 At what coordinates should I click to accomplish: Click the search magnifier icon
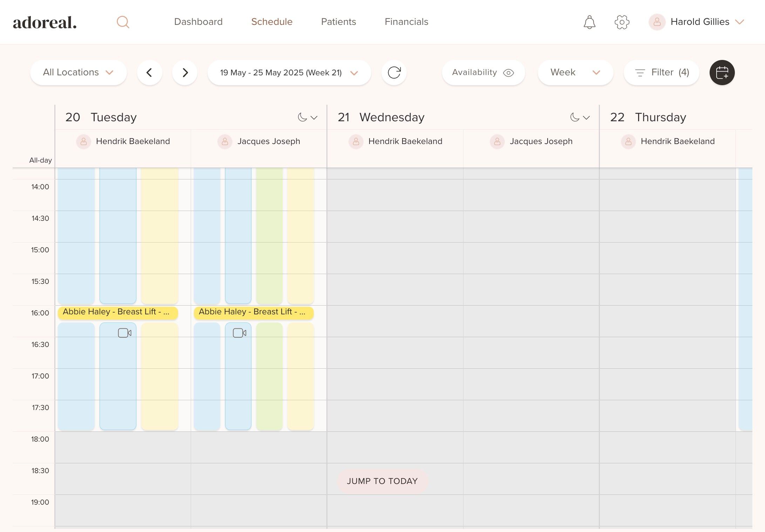coord(123,22)
